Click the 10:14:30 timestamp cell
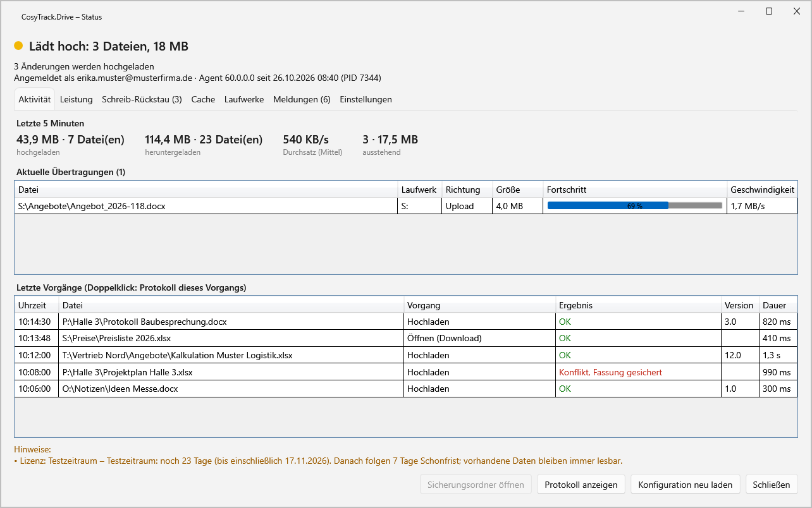This screenshot has height=508, width=812. pos(36,322)
